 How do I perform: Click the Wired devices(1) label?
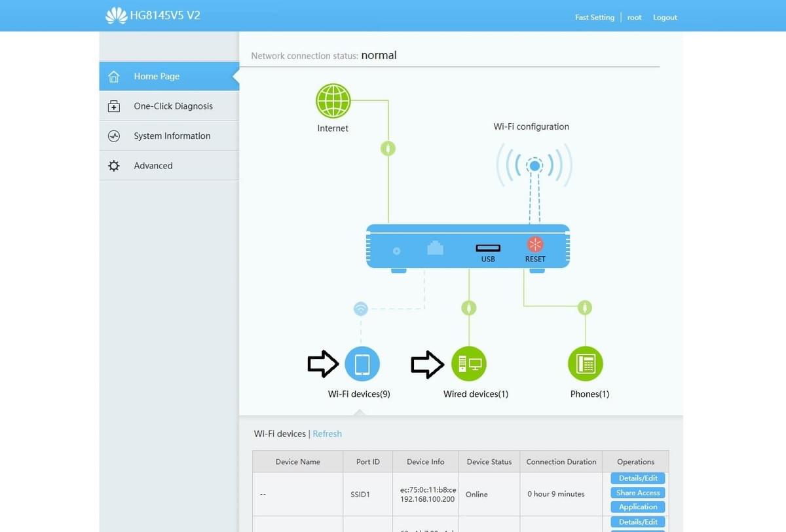pos(476,394)
